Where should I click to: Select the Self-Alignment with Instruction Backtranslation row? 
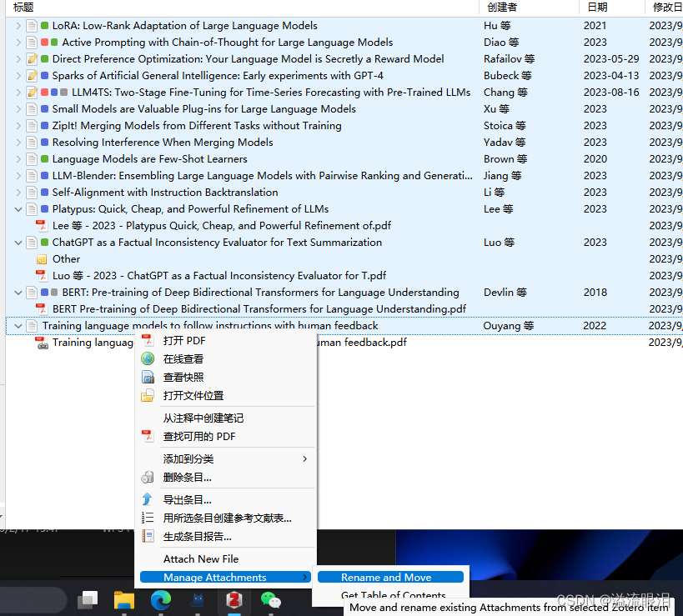(344, 193)
